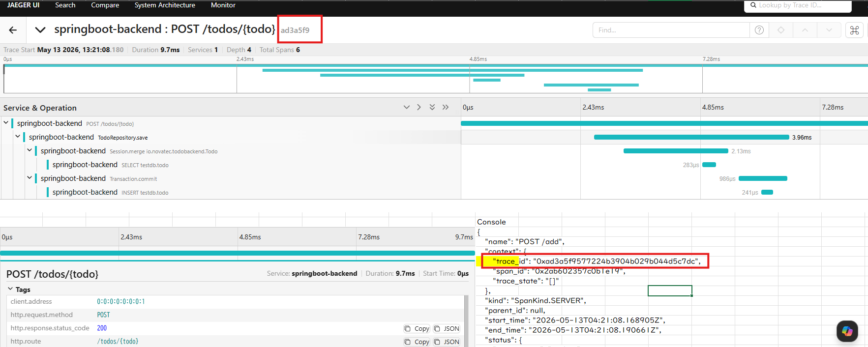Open the System Architecture menu item
Viewport: 868px width, 347px height.
pyautogui.click(x=165, y=5)
